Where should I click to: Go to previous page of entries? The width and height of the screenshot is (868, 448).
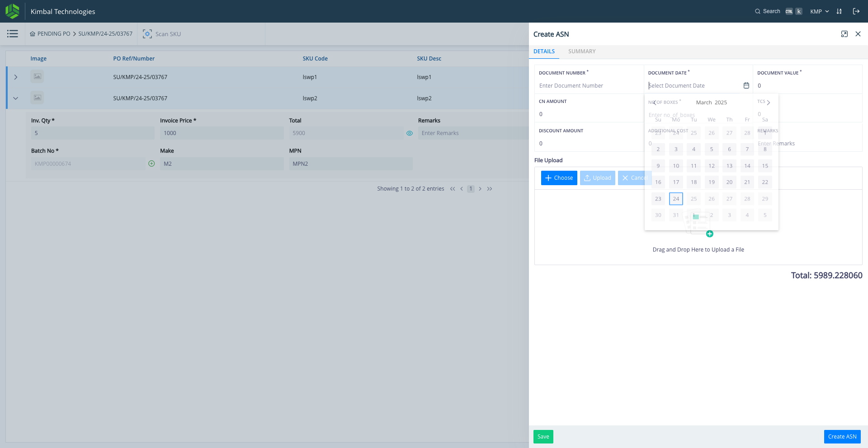[x=462, y=189]
